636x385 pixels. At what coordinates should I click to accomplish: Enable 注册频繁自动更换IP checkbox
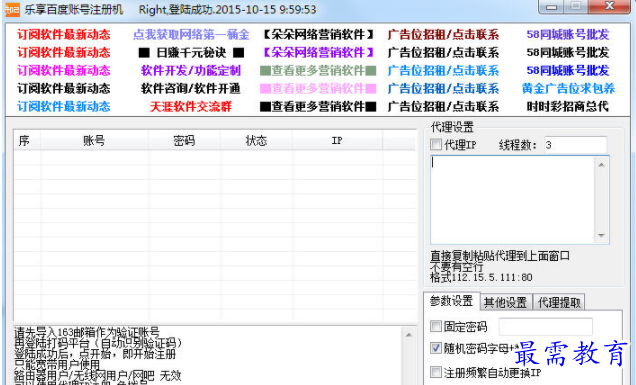pos(436,372)
